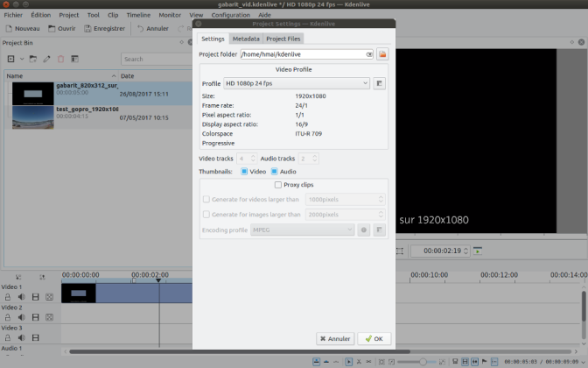
Task: Switch to the Project Files tab
Action: (283, 39)
